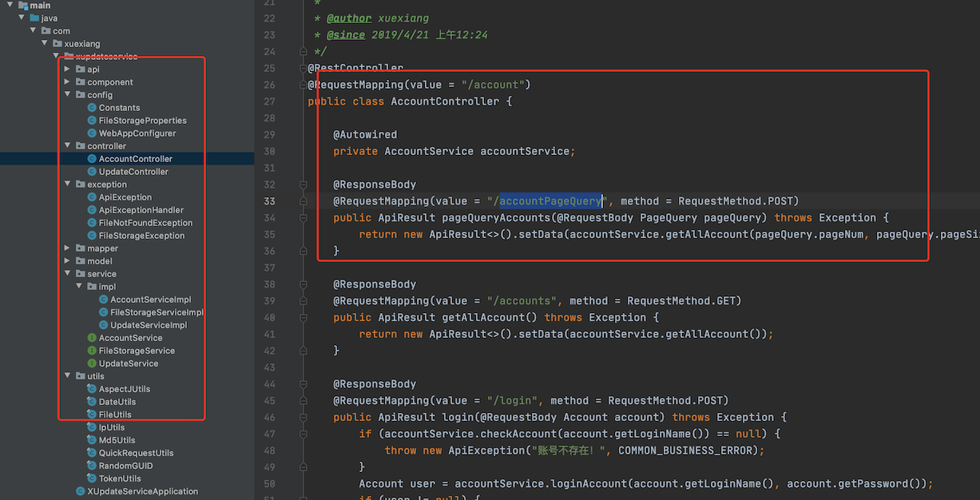This screenshot has width=980, height=500.
Task: Click the AspectJUtils class icon
Action: pyautogui.click(x=92, y=389)
